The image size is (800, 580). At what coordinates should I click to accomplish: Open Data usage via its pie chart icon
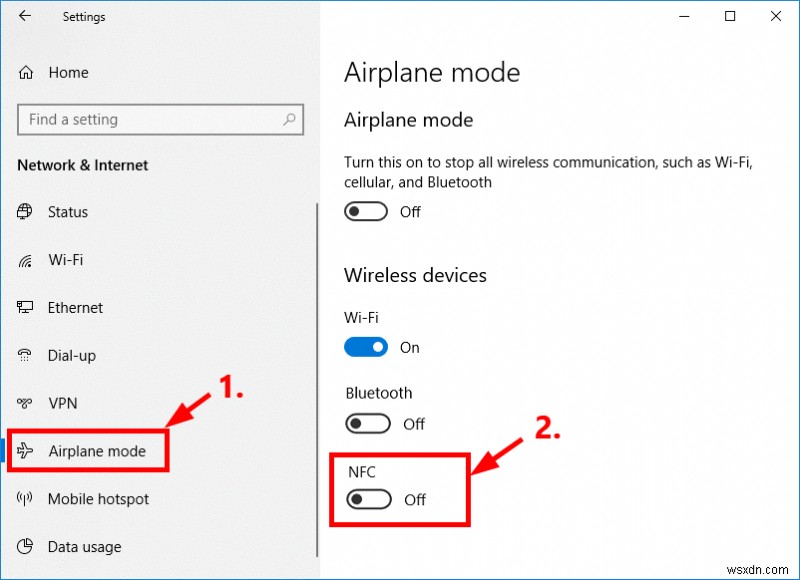[25, 547]
